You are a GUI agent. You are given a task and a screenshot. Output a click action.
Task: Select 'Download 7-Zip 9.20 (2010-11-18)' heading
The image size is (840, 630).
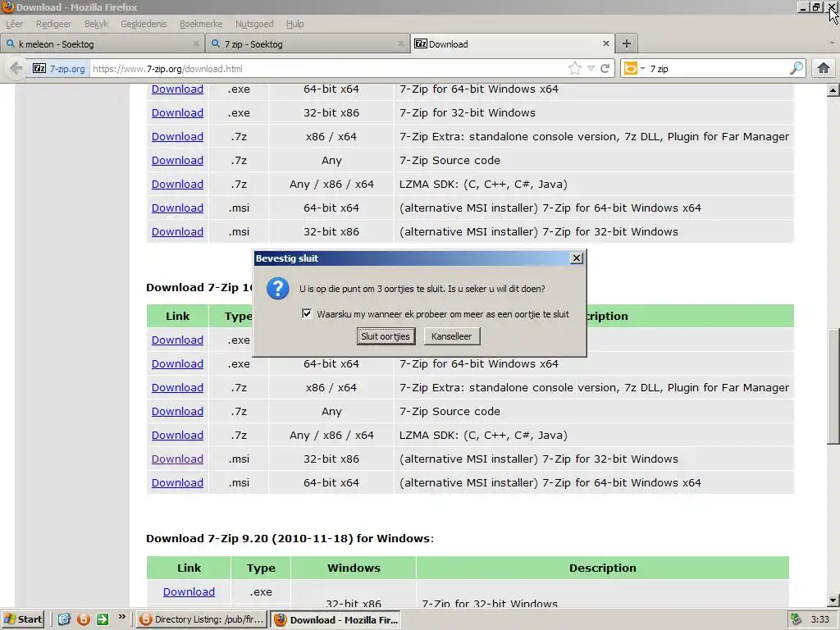[x=290, y=538]
